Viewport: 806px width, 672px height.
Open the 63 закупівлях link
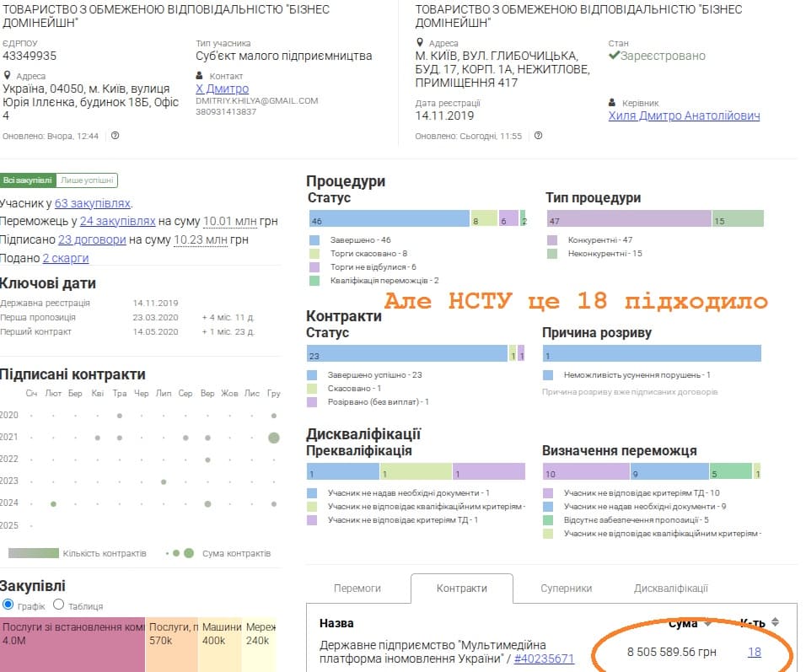point(93,203)
